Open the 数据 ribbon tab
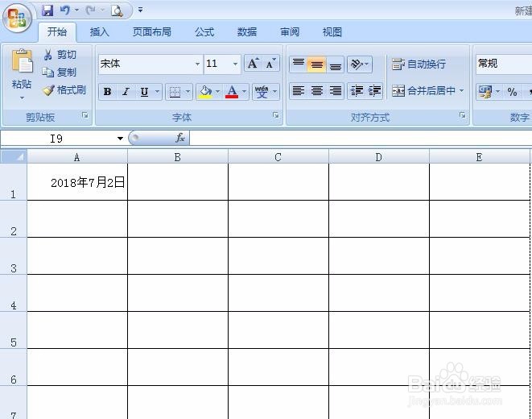This screenshot has height=419, width=532. point(246,32)
